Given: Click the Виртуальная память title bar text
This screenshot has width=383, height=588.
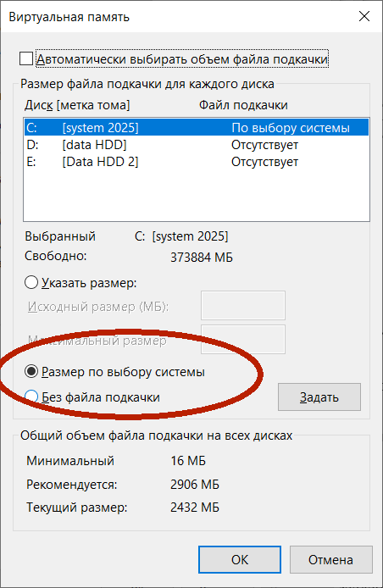Looking at the screenshot, I should [x=69, y=17].
